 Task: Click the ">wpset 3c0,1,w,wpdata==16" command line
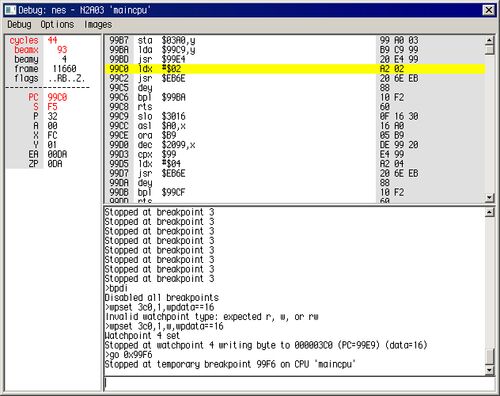(x=164, y=326)
